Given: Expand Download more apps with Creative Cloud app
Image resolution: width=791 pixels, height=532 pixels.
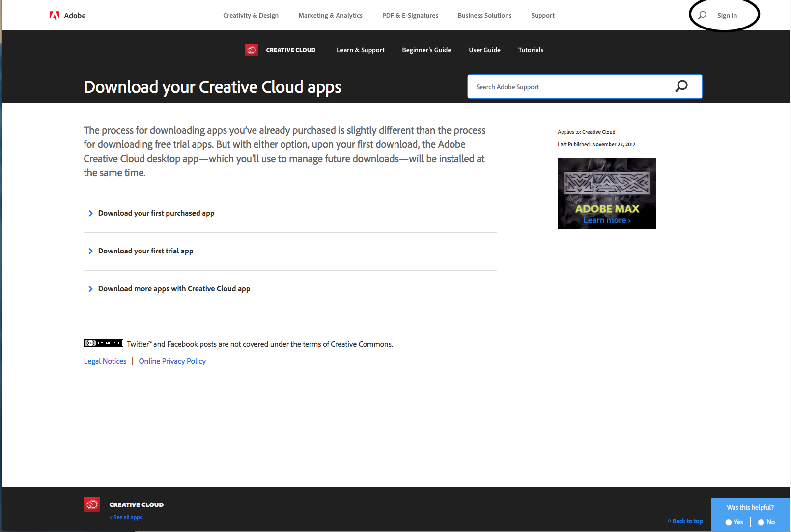Looking at the screenshot, I should pyautogui.click(x=290, y=289).
